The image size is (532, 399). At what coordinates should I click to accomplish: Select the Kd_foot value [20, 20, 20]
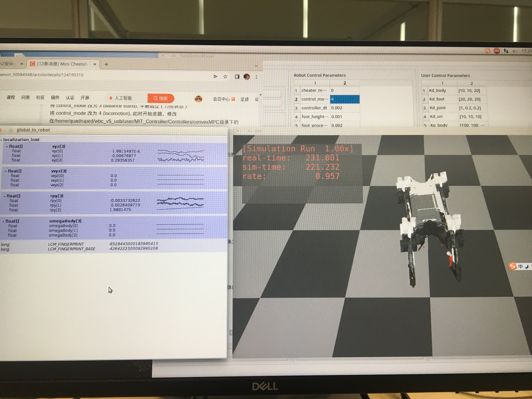(472, 99)
